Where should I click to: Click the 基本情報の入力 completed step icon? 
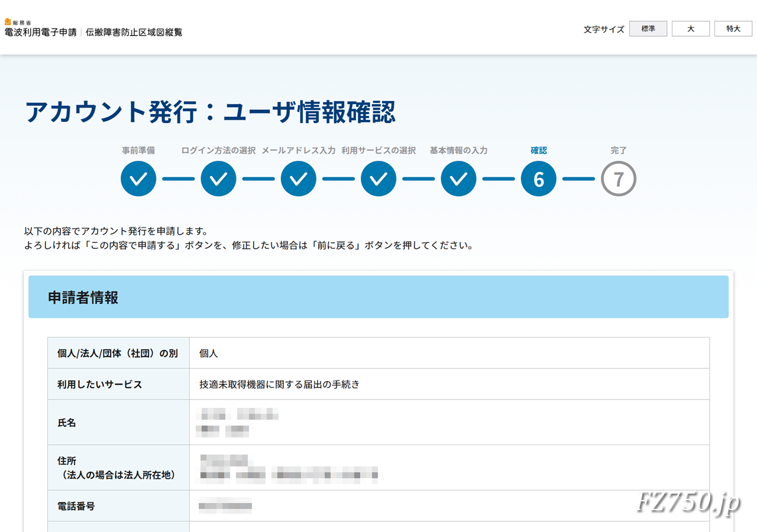click(458, 179)
